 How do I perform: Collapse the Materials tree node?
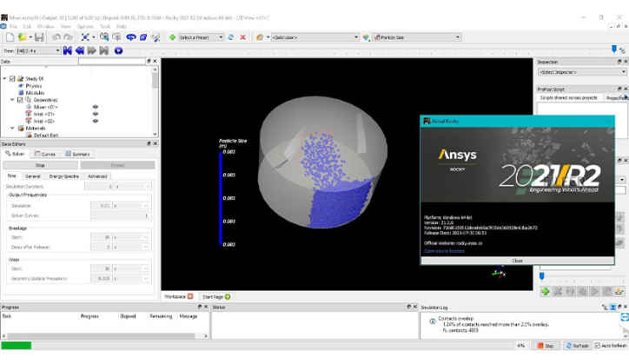(x=11, y=128)
